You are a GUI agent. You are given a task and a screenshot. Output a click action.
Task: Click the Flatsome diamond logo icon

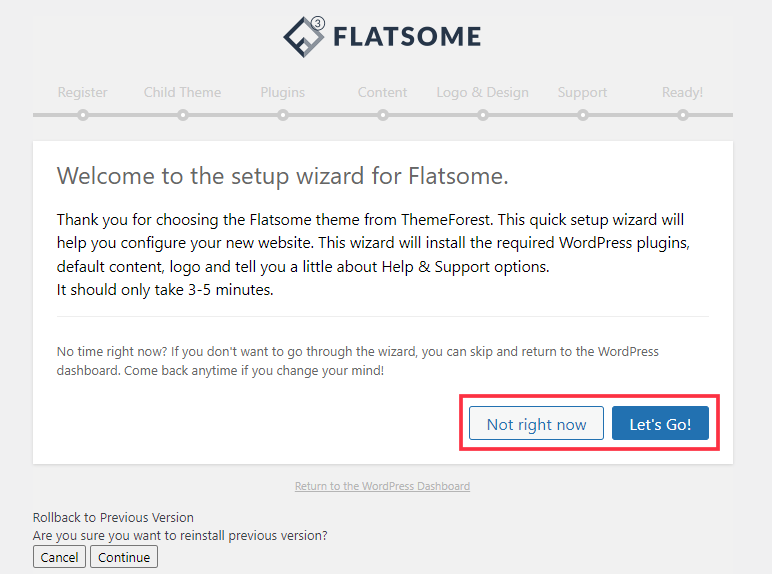pos(304,37)
